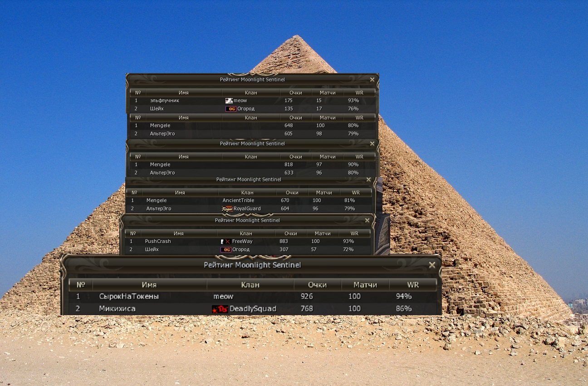The height and width of the screenshot is (386, 588).
Task: Sort by the Матчи column in bottom window
Action: pos(365,285)
